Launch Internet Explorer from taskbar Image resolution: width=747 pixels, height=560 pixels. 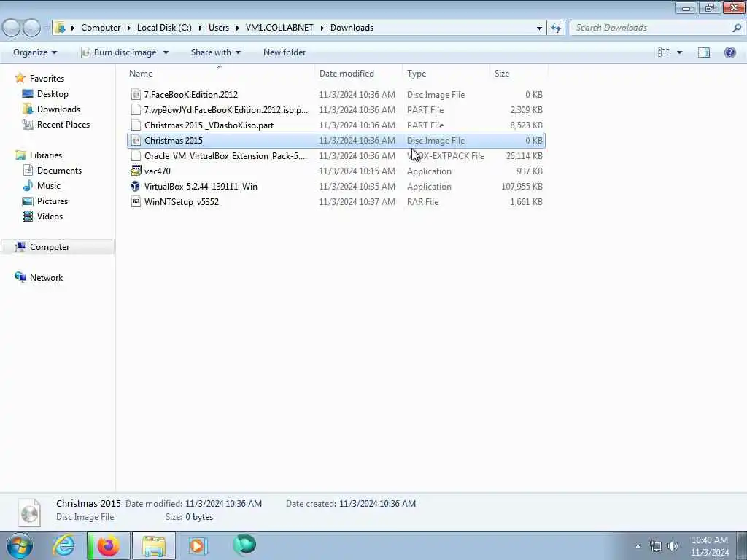(x=63, y=545)
